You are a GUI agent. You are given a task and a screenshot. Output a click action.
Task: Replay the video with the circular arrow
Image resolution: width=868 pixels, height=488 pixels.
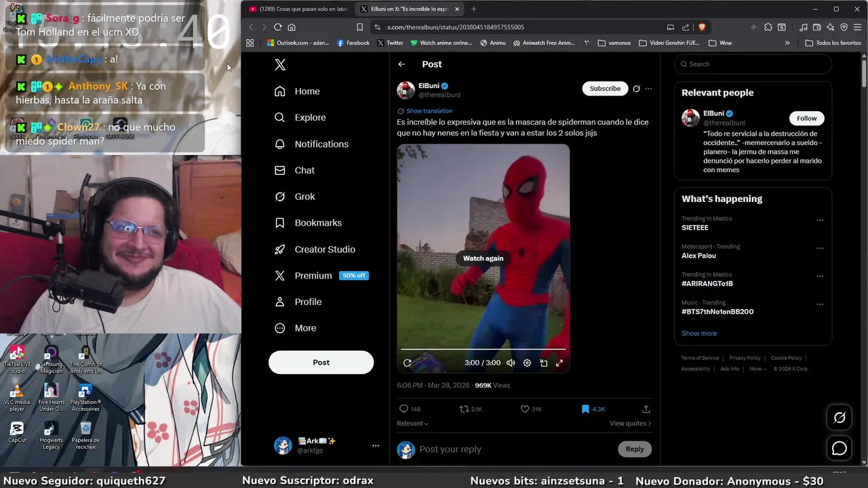click(408, 363)
